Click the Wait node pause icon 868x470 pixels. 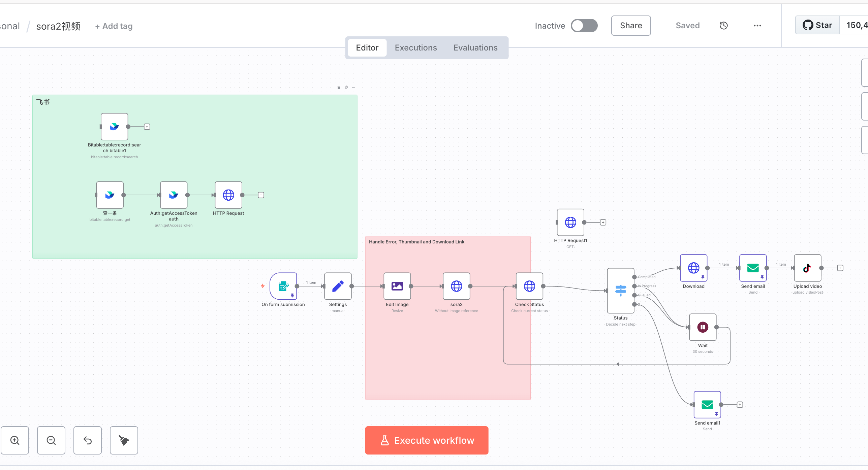pos(703,327)
